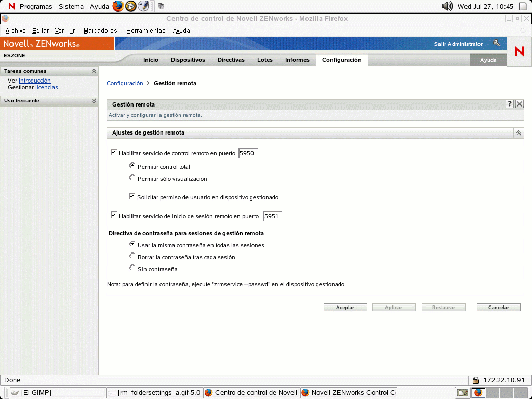532x399 pixels.
Task: Expand the Uso frecuente section
Action: 94,101
